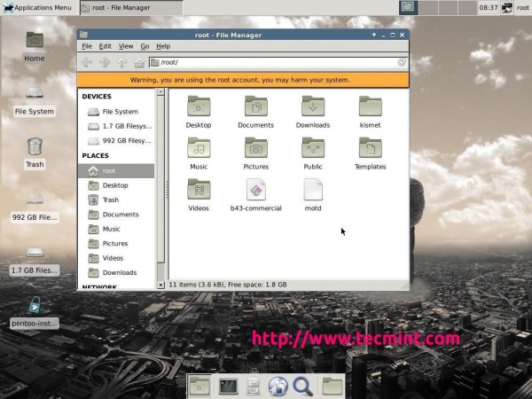Image resolution: width=532 pixels, height=399 pixels.
Task: Click magnifier search icon in bottom panel
Action: (302, 386)
